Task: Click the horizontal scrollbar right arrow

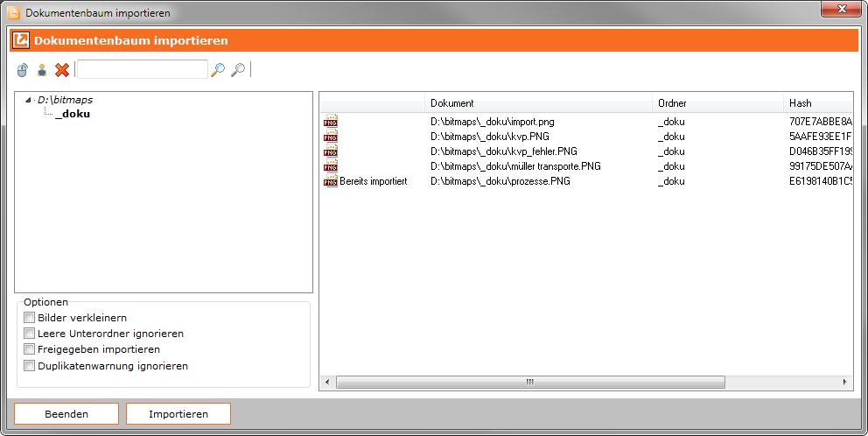Action: (846, 383)
